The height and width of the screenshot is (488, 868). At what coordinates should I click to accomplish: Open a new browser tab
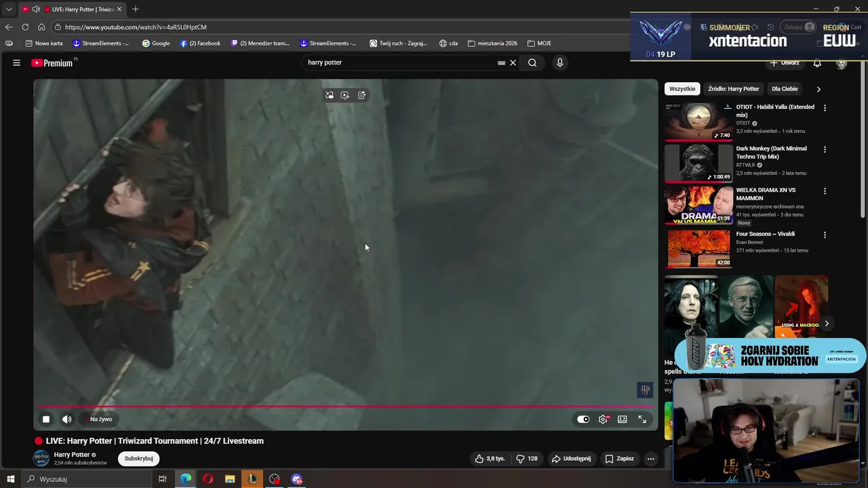(x=136, y=9)
